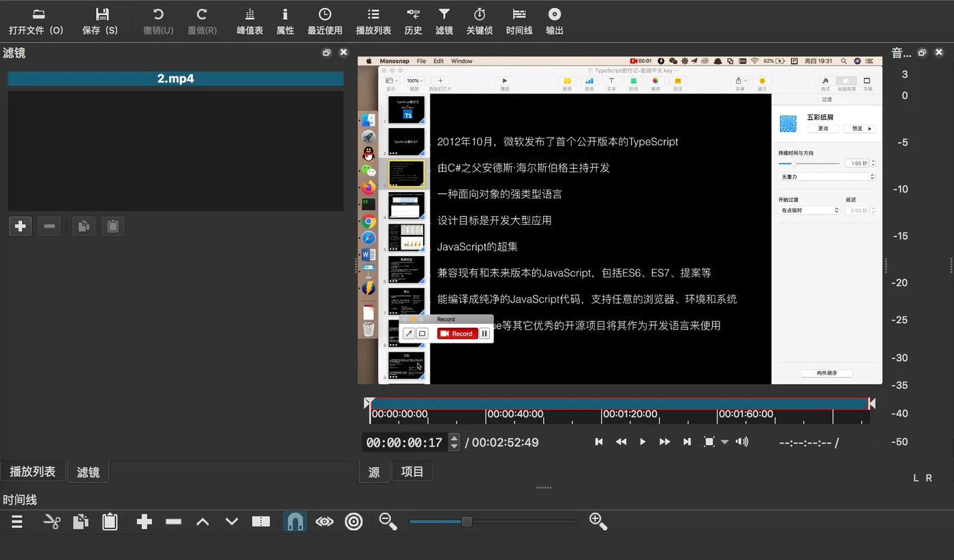Open the player volume control
Screen dimensions: 954x560
coord(742,441)
